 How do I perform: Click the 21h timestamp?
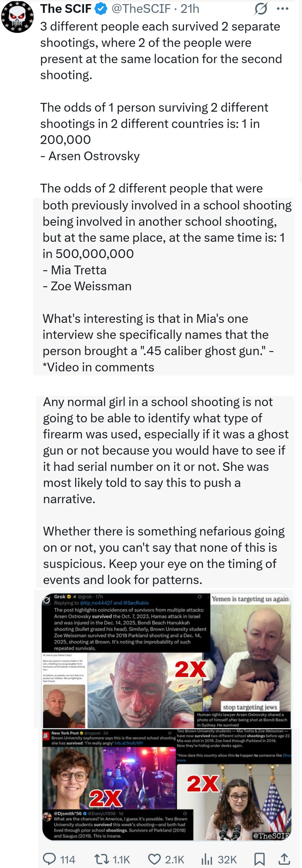tap(190, 9)
